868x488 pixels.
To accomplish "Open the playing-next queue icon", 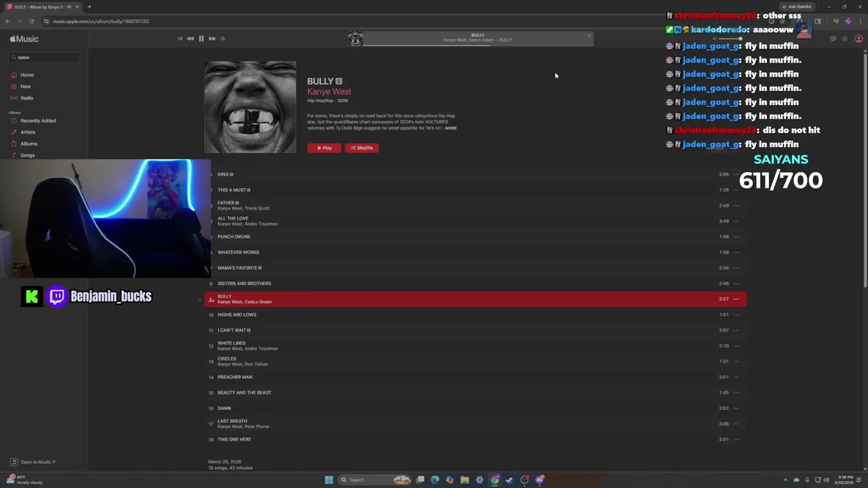I will (x=844, y=39).
